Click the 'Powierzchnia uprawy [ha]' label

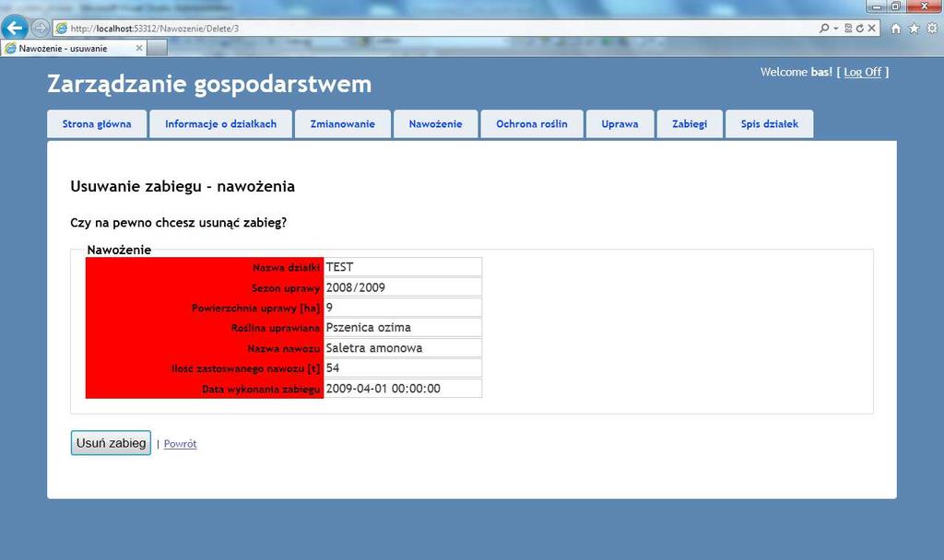(x=256, y=308)
